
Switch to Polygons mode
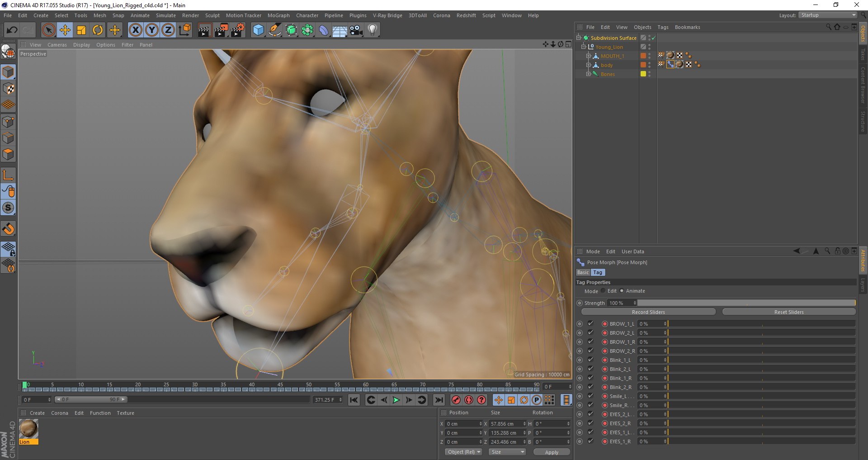[x=8, y=154]
